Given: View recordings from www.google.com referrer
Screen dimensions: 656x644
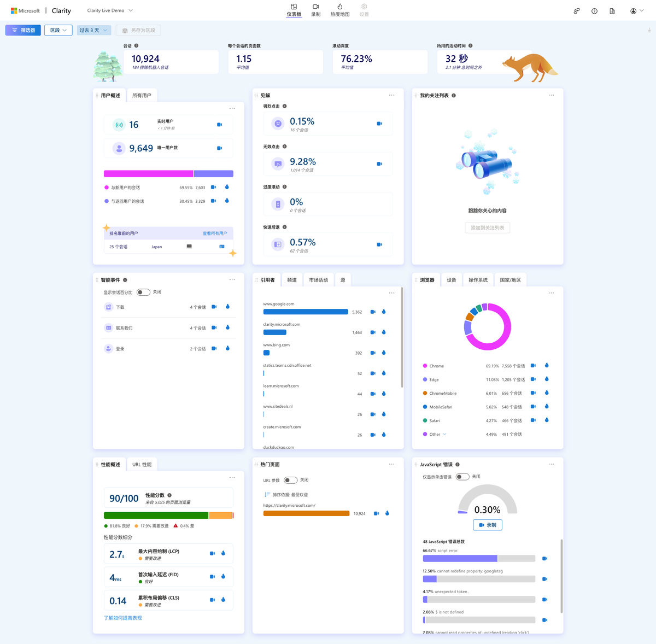Looking at the screenshot, I should 373,312.
